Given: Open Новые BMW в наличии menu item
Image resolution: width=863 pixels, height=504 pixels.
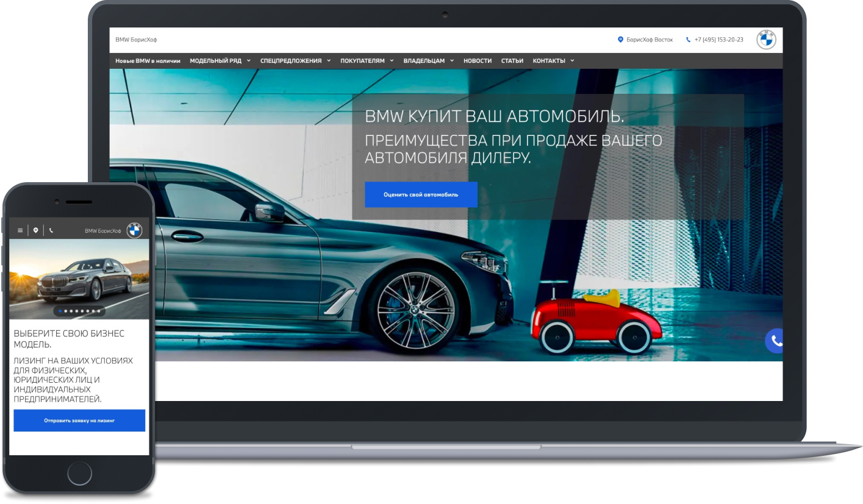Looking at the screenshot, I should coord(148,61).
